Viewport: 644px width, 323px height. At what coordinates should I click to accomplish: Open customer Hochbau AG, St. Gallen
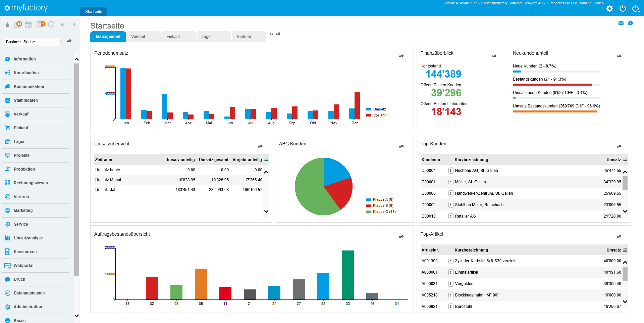476,171
